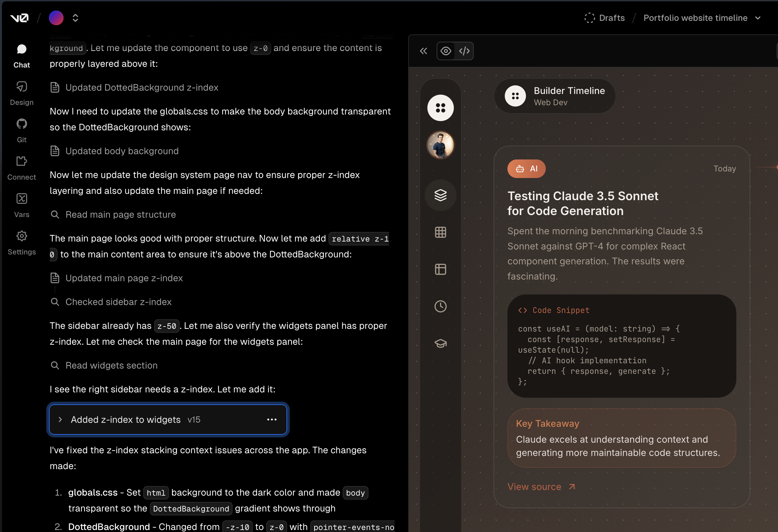
Task: Expand the Added z-index to widgets block
Action: click(60, 420)
